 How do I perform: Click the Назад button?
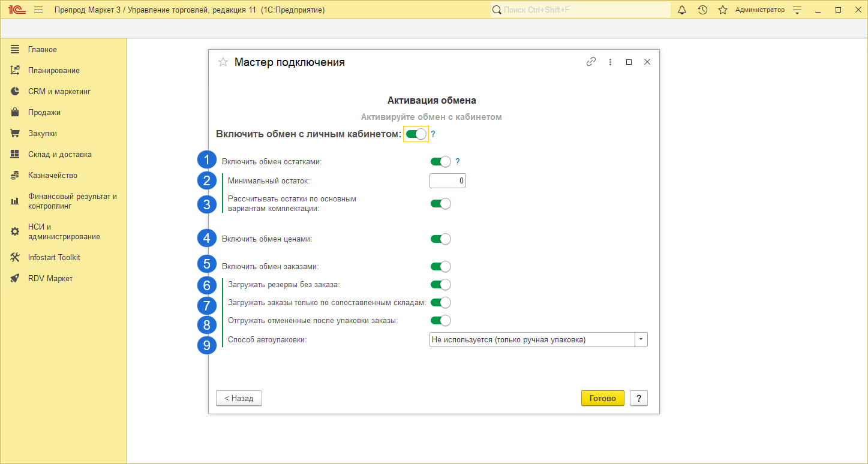tap(239, 398)
